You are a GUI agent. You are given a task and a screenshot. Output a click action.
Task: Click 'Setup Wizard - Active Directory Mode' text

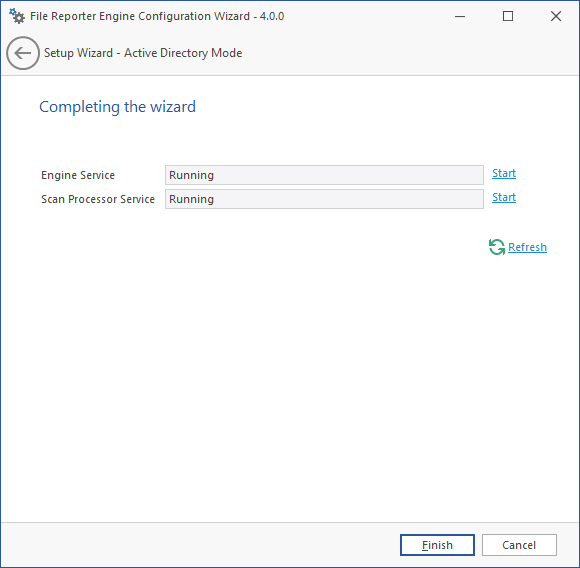[143, 53]
